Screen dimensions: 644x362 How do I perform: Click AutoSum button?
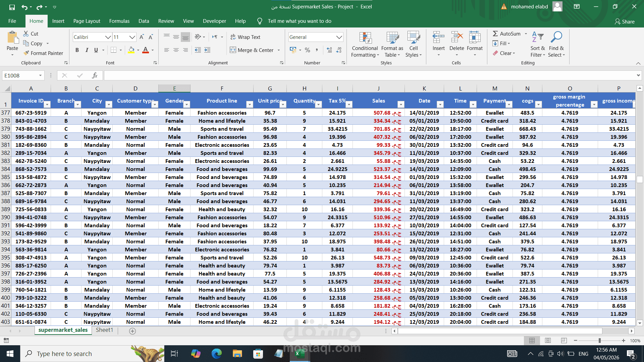tap(507, 34)
